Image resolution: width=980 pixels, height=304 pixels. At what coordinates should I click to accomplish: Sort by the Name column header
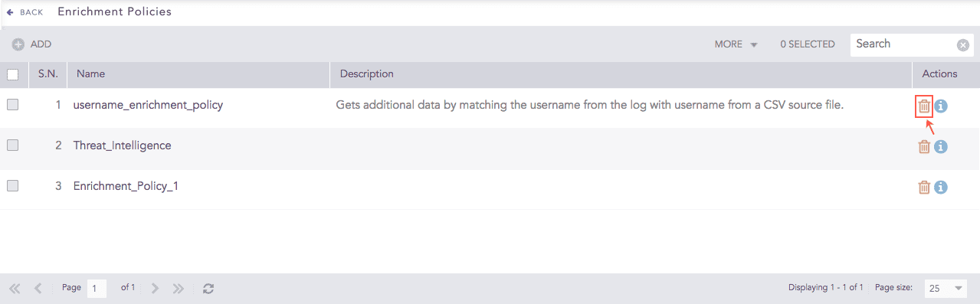(90, 74)
